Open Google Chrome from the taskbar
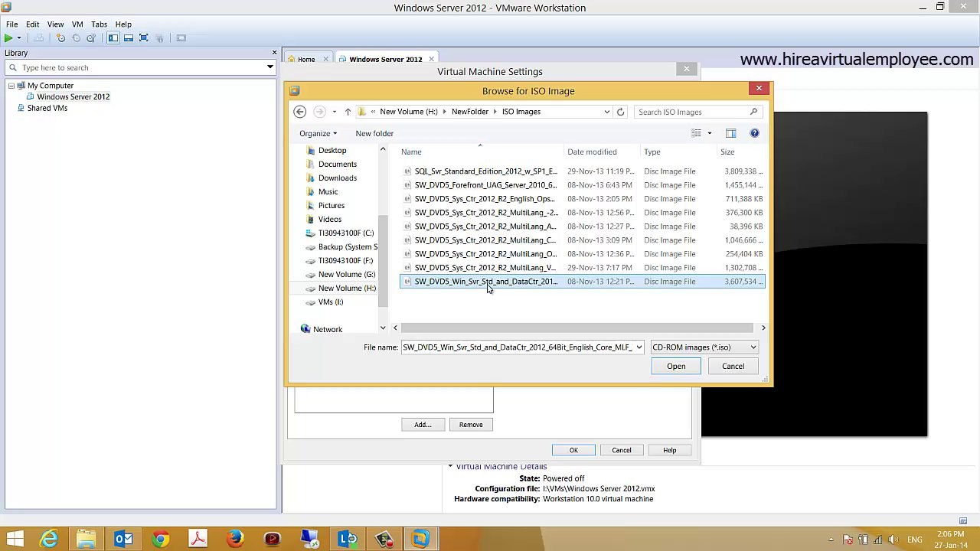The width and height of the screenshot is (980, 551). point(160,539)
